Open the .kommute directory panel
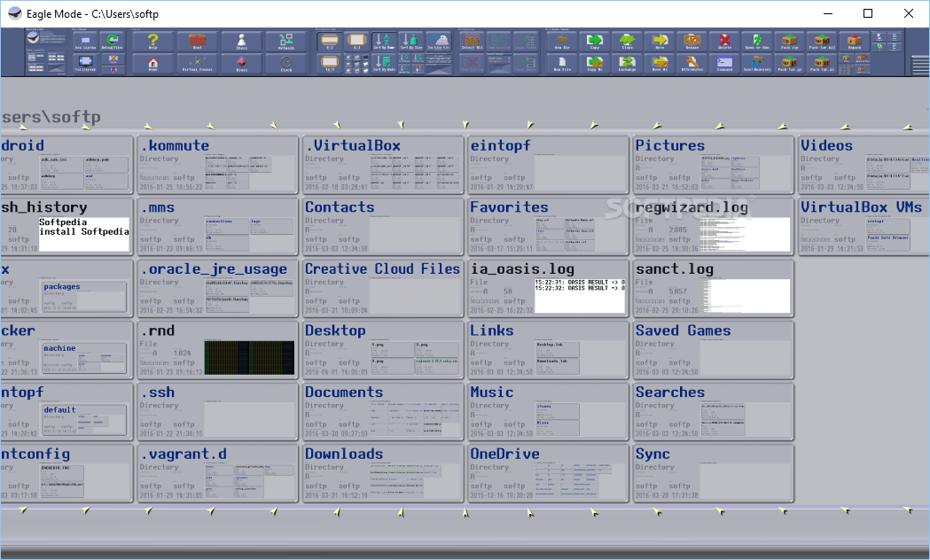Viewport: 930px width, 560px height. point(218,165)
